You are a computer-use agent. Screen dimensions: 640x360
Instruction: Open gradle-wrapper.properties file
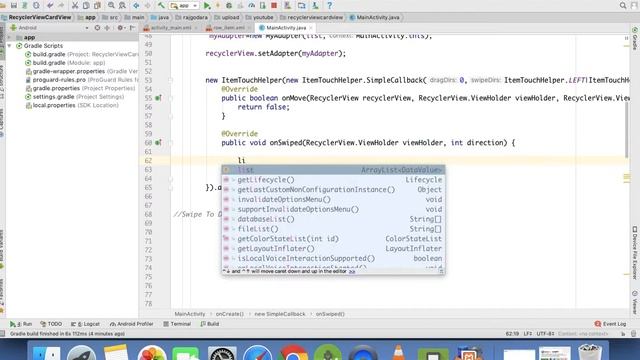pyautogui.click(x=82, y=71)
